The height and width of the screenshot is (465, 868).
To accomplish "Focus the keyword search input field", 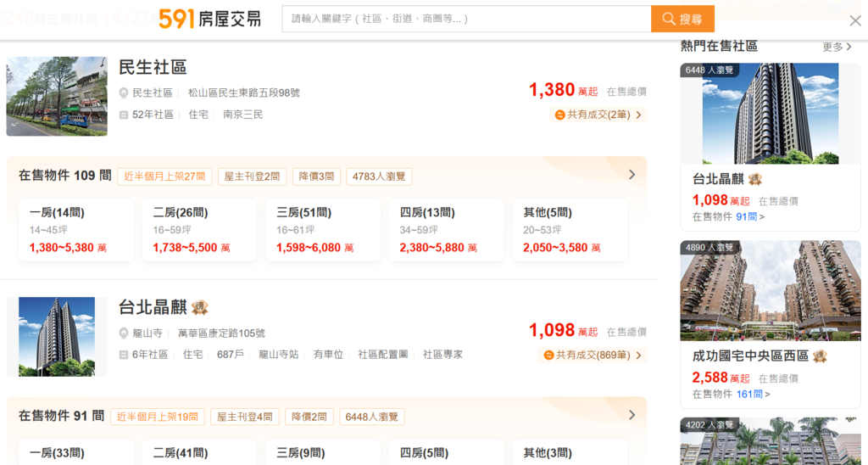I will click(x=466, y=19).
